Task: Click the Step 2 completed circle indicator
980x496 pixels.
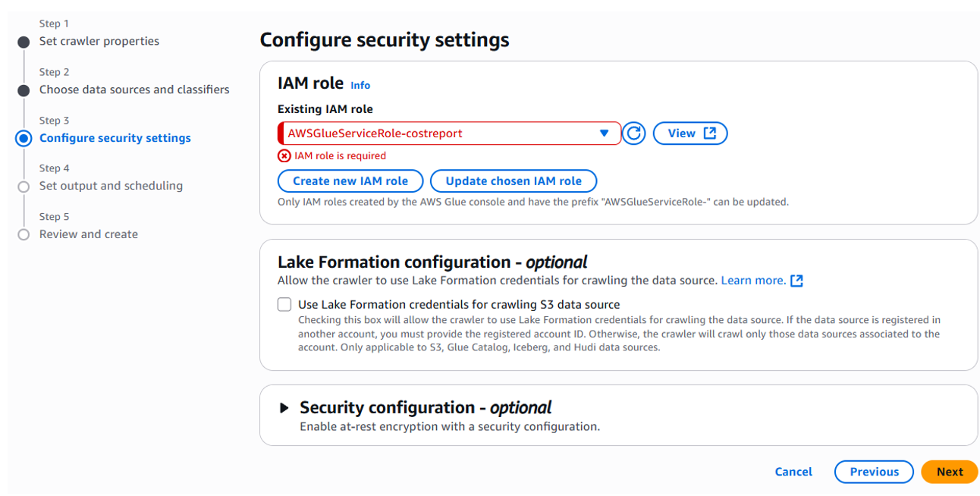Action: pyautogui.click(x=24, y=90)
